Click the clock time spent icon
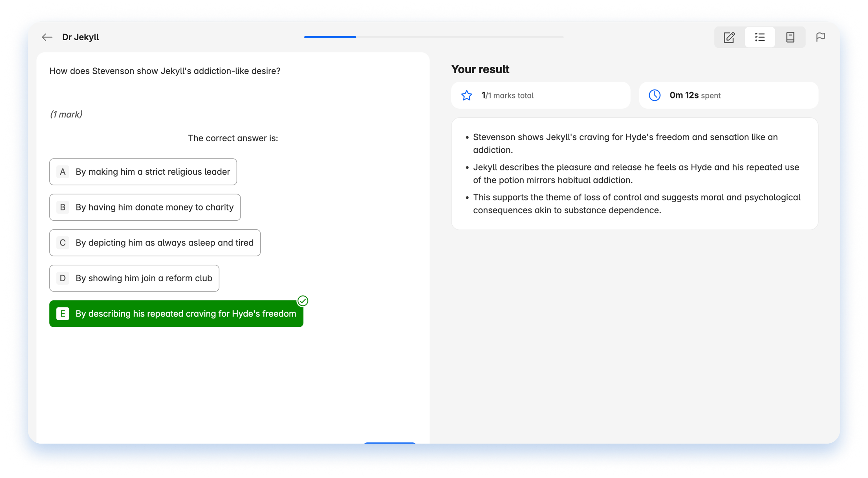 click(x=654, y=95)
